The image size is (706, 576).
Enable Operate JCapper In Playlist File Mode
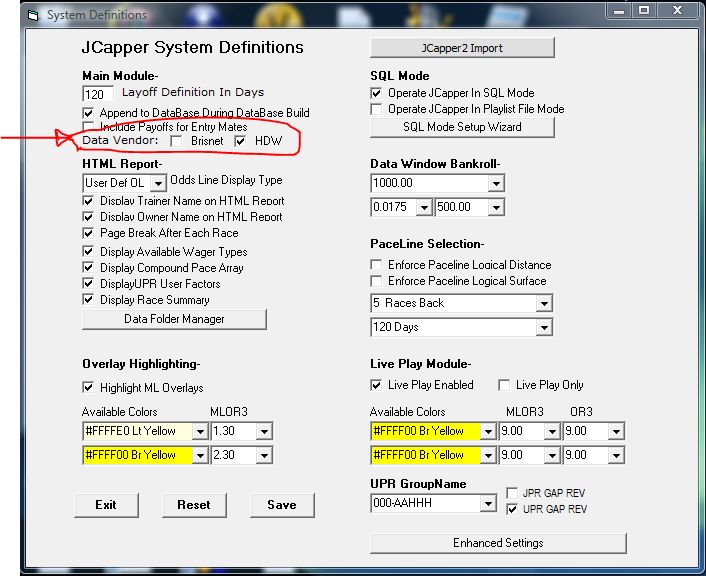(376, 109)
